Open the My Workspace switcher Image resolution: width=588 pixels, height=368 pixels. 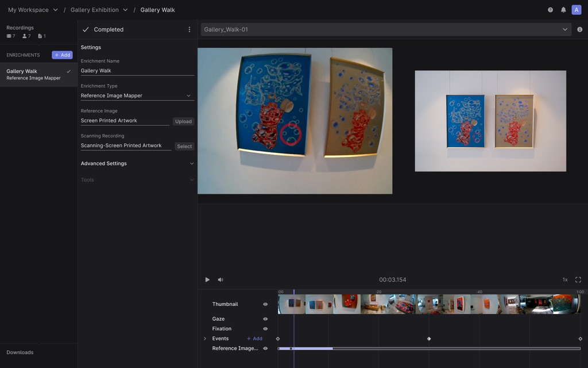tap(55, 10)
